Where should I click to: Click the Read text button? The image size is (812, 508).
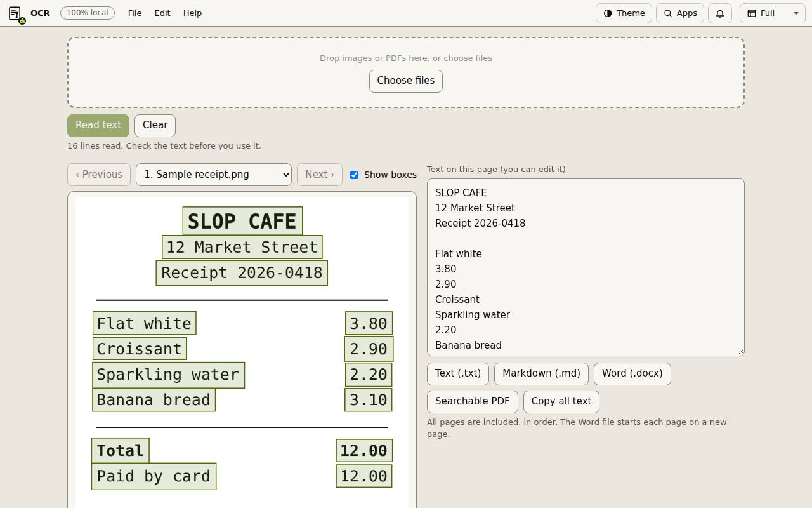[x=98, y=125]
